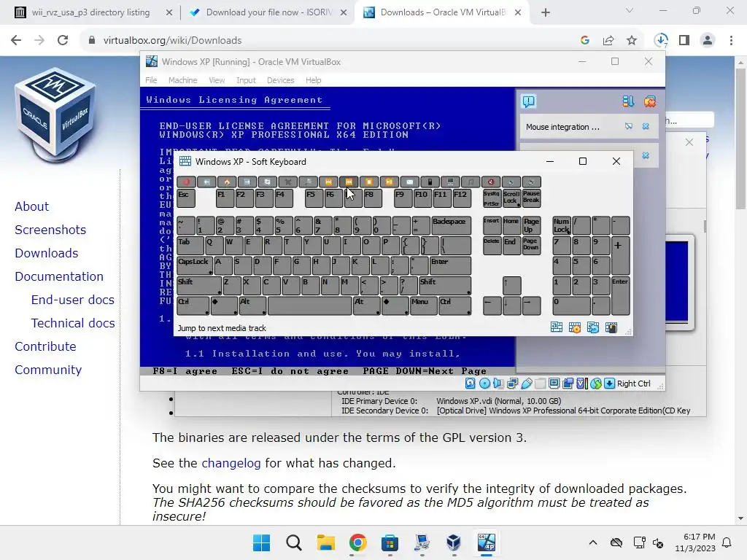Open the VirtualBox File menu

click(x=151, y=80)
